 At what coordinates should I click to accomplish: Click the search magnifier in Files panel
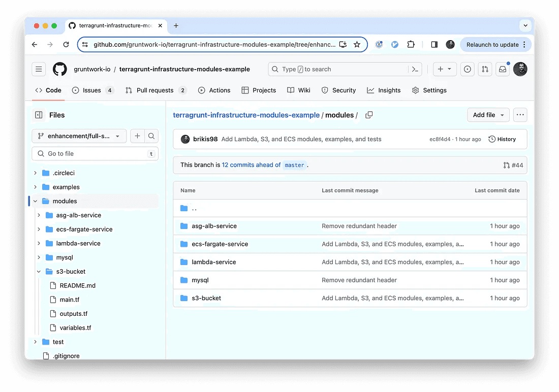coord(151,136)
